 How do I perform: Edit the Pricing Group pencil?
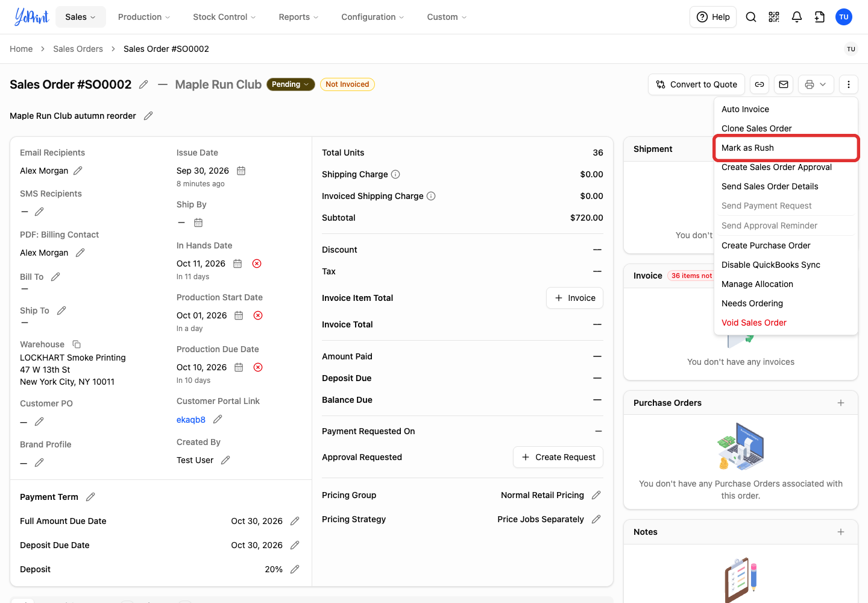click(596, 495)
